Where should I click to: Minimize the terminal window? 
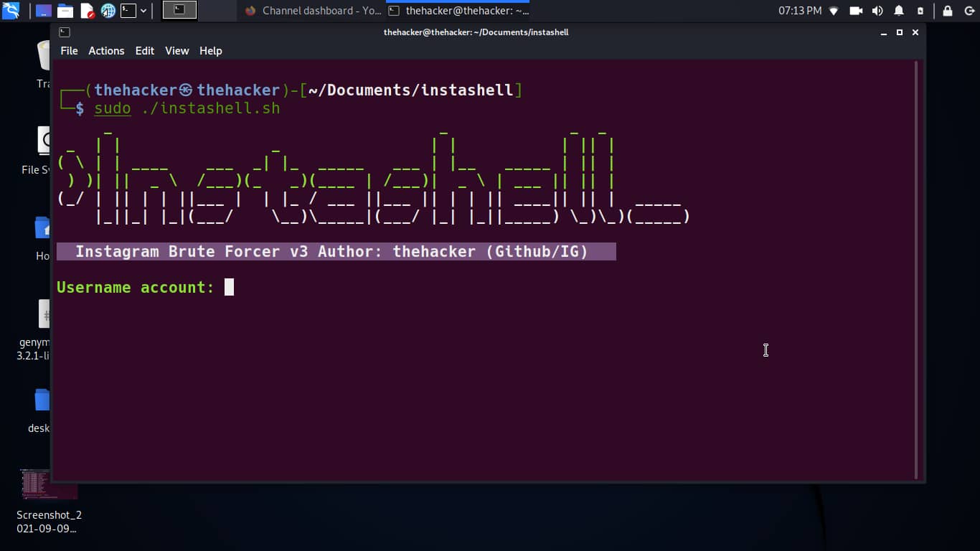[885, 32]
